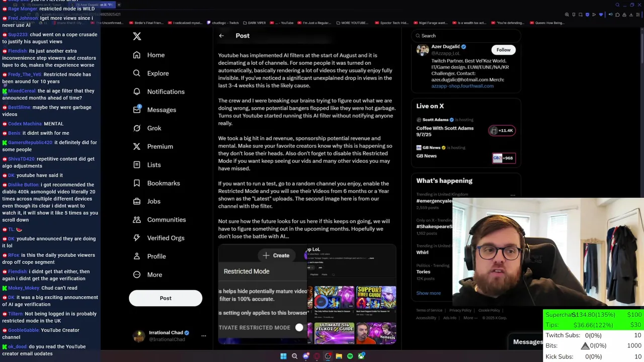
Task: Open Messages in the sidebar
Action: pyautogui.click(x=154, y=110)
